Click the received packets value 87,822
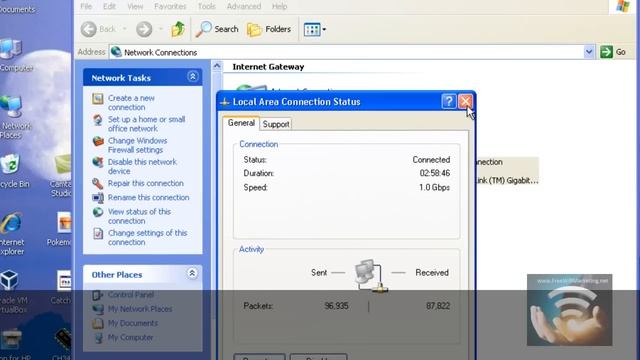This screenshot has width=640, height=360. click(x=438, y=306)
